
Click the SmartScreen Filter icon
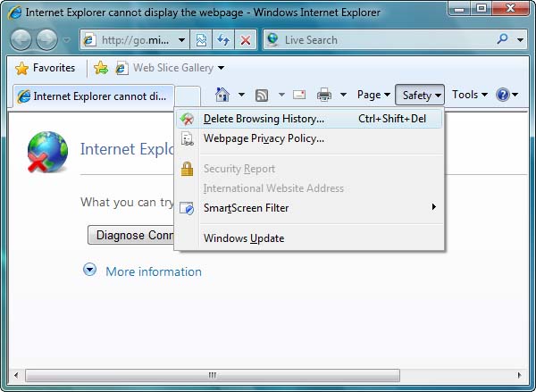pyautogui.click(x=187, y=208)
